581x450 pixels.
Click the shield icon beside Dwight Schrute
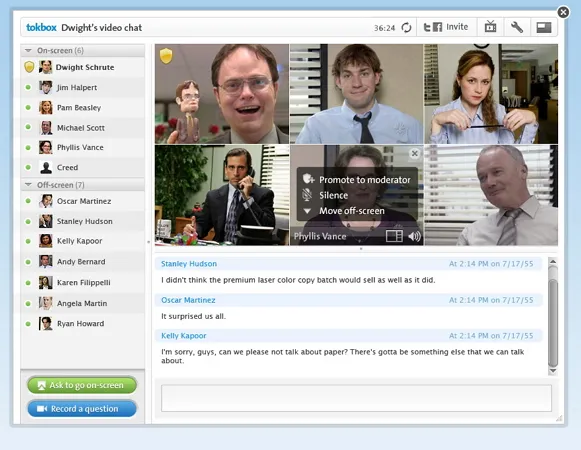(29, 67)
